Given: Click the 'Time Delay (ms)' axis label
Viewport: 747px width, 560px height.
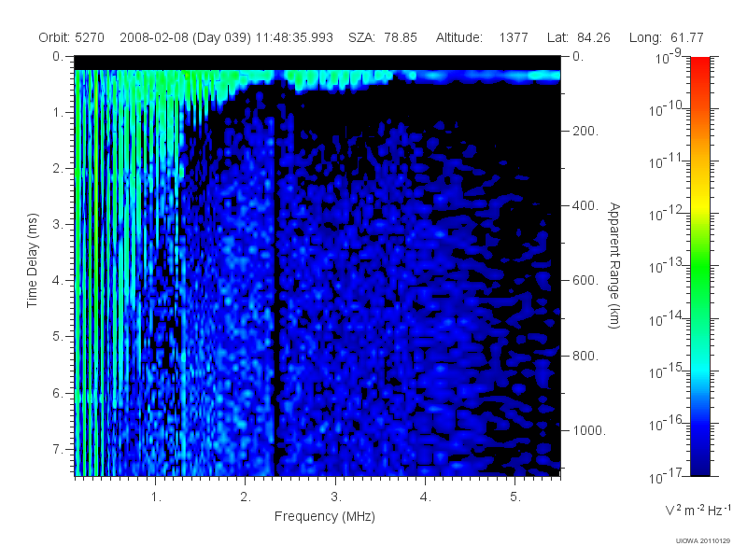Looking at the screenshot, I should point(32,260).
